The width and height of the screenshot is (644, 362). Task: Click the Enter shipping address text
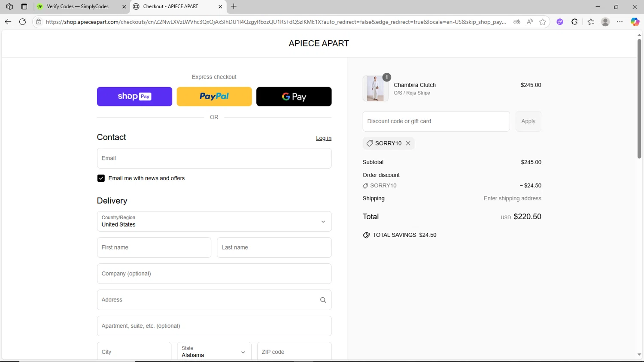(512, 199)
